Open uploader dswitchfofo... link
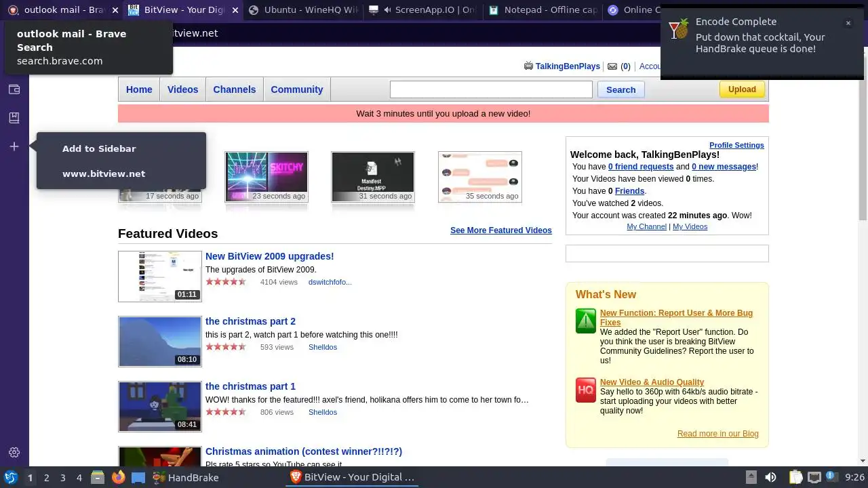 (x=330, y=282)
